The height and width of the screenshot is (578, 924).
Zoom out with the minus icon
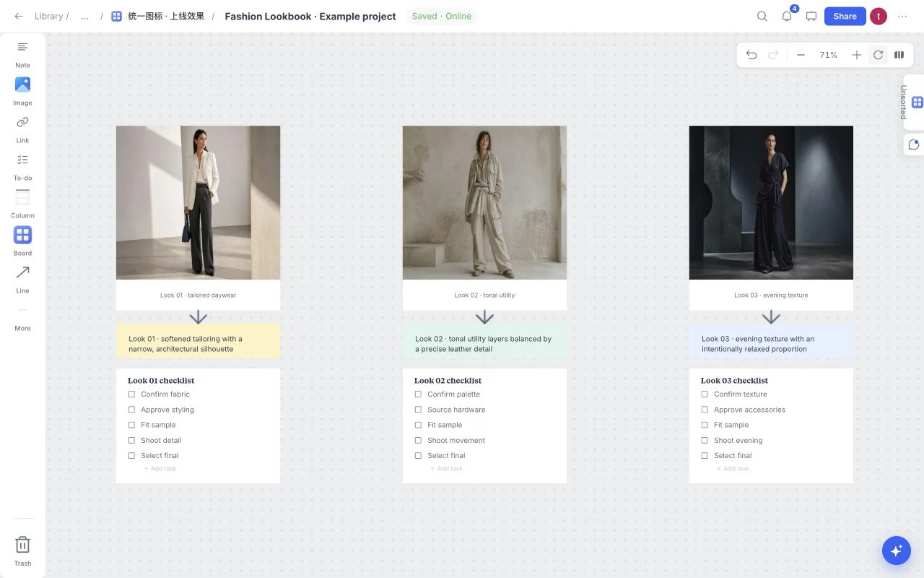801,55
